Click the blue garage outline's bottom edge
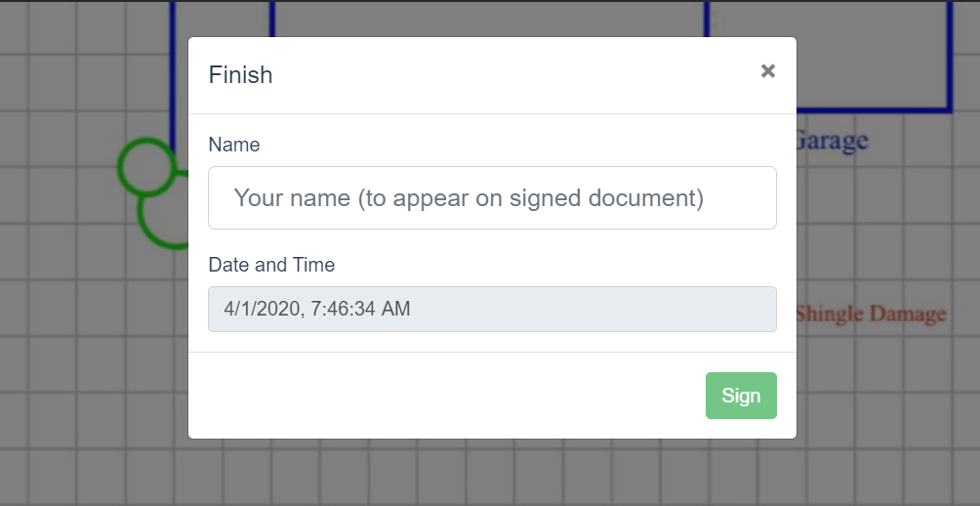Viewport: 980px width, 506px height. [874, 110]
